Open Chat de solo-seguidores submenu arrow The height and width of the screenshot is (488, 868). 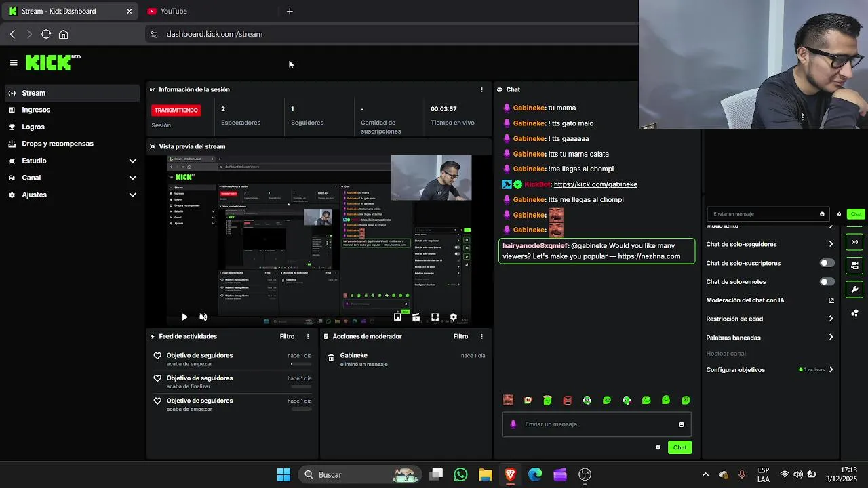[831, 244]
